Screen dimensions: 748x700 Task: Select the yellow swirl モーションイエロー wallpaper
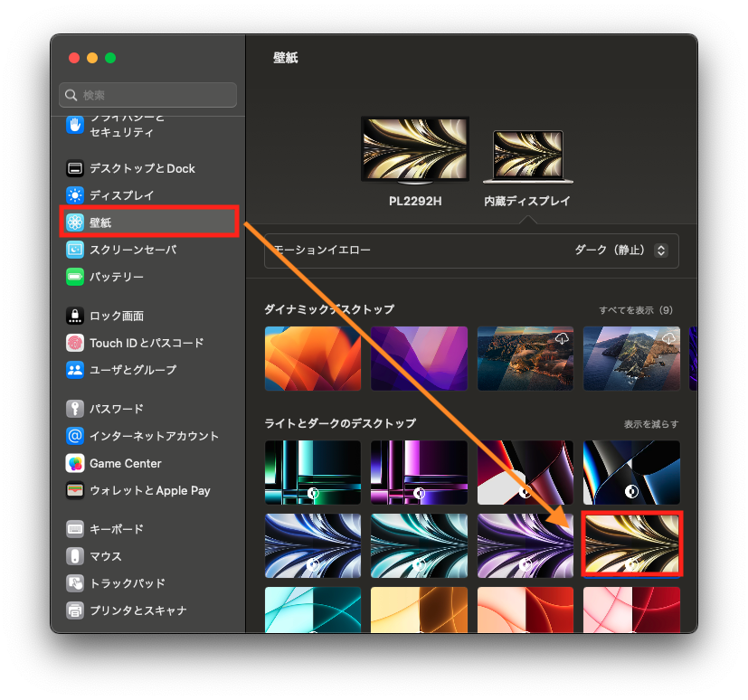[x=631, y=544]
